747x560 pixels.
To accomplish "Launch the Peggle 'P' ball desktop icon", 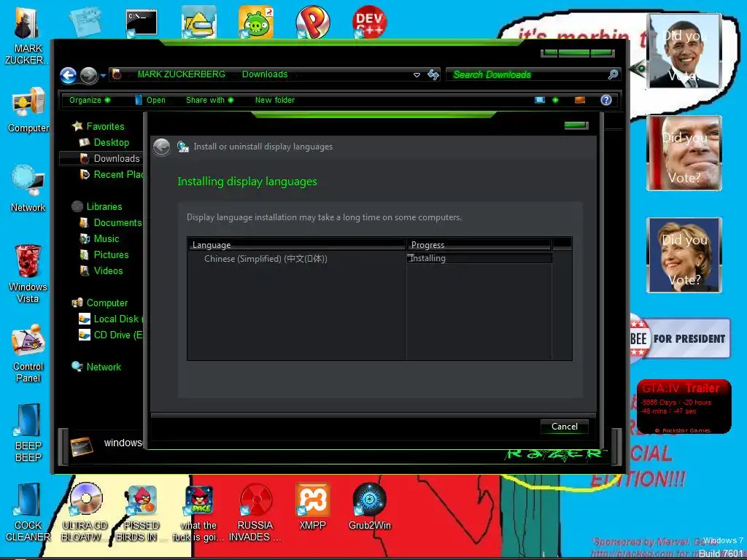I will pyautogui.click(x=312, y=21).
